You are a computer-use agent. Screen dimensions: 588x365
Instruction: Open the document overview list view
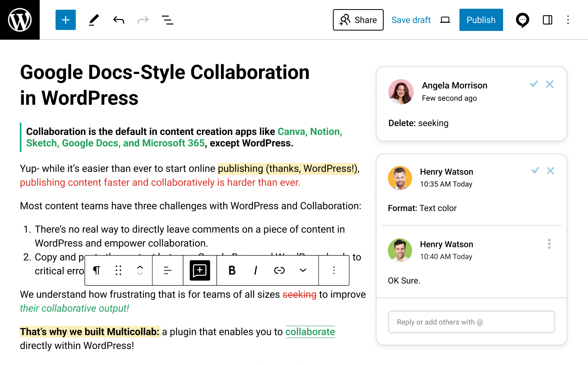167,20
